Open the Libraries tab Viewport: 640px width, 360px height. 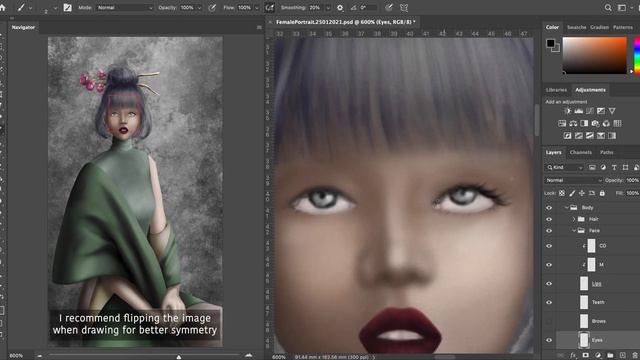pyautogui.click(x=556, y=90)
